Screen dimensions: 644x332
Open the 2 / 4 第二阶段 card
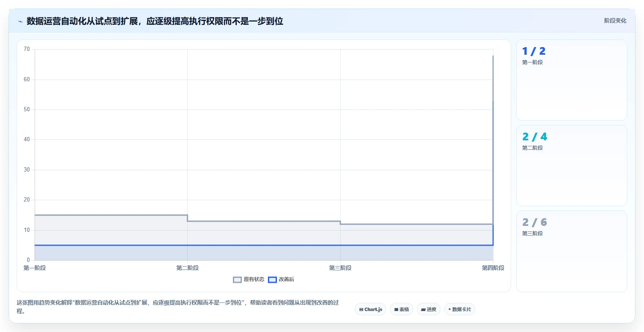pos(572,166)
